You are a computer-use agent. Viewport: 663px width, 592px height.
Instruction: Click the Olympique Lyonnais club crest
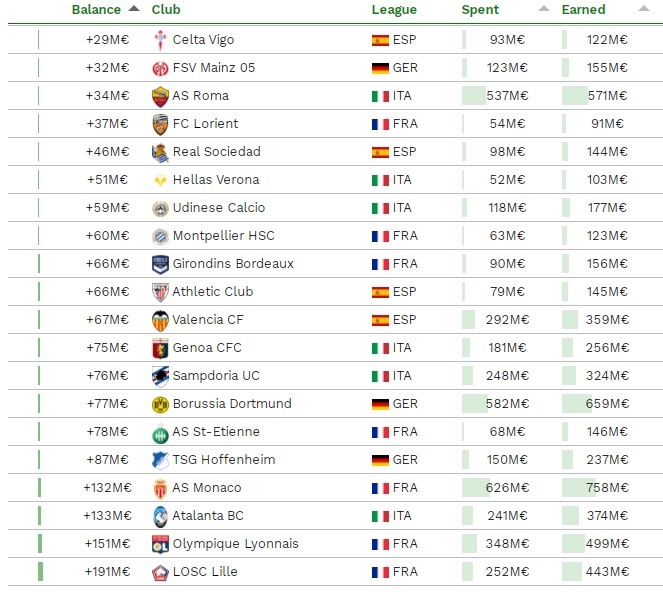point(160,544)
